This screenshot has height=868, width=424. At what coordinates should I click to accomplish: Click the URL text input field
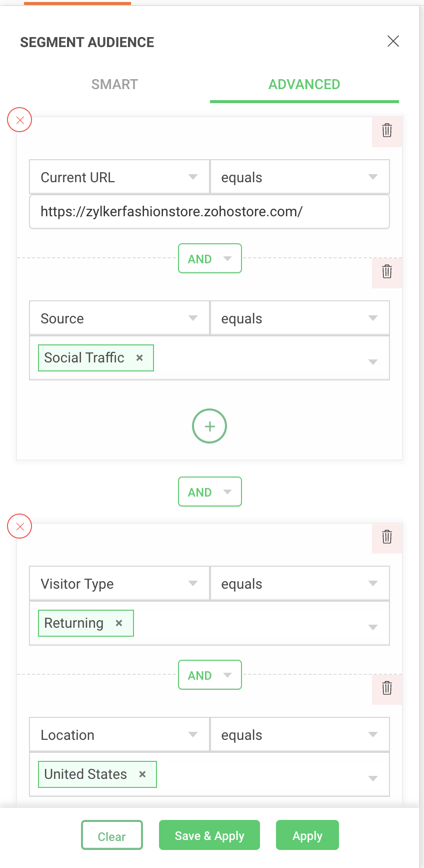209,212
